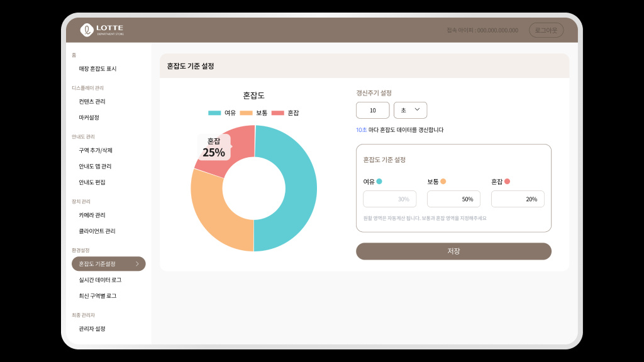The height and width of the screenshot is (362, 644).
Task: Open the 초 time unit dropdown
Action: (410, 110)
